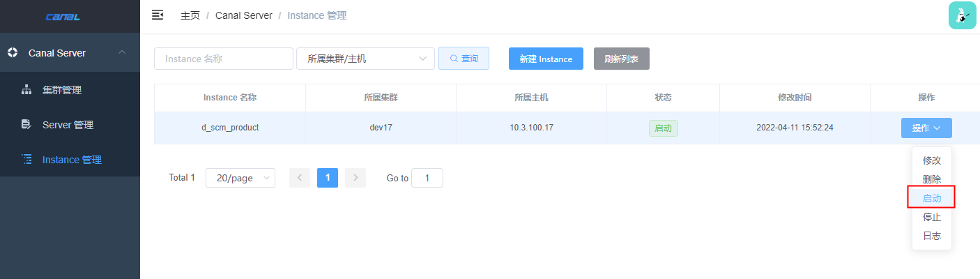The width and height of the screenshot is (980, 279).
Task: Click the Canal logo
Action: [x=63, y=16]
